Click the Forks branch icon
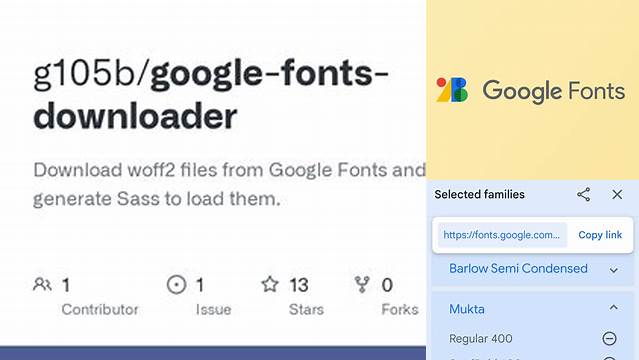This screenshot has width=639, height=360. [362, 284]
